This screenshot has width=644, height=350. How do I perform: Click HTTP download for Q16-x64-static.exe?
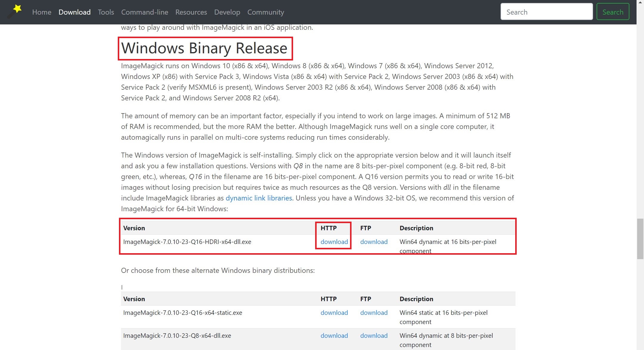(x=334, y=313)
